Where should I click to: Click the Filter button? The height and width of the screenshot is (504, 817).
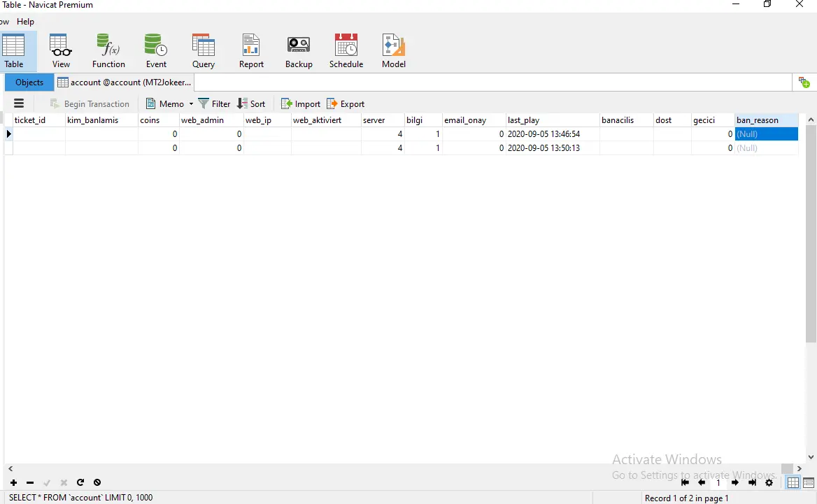(x=214, y=103)
